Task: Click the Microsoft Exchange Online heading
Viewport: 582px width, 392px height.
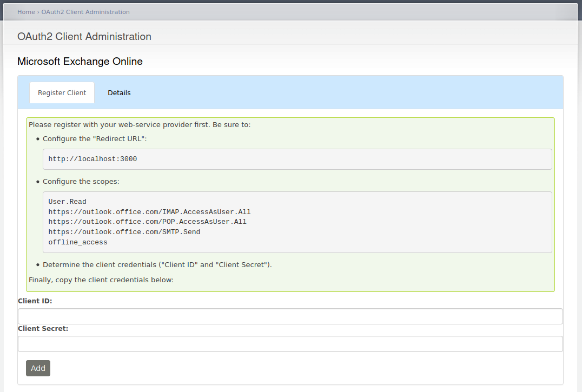Action: tap(80, 62)
